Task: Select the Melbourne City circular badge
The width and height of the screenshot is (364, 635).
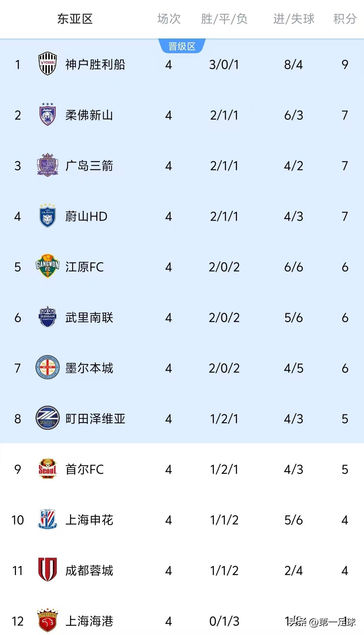Action: point(47,368)
